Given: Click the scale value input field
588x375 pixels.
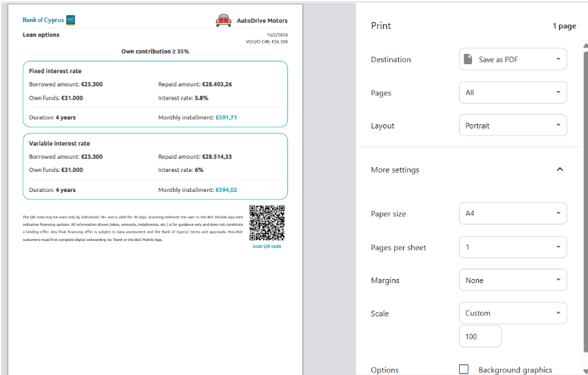Looking at the screenshot, I should (x=480, y=336).
